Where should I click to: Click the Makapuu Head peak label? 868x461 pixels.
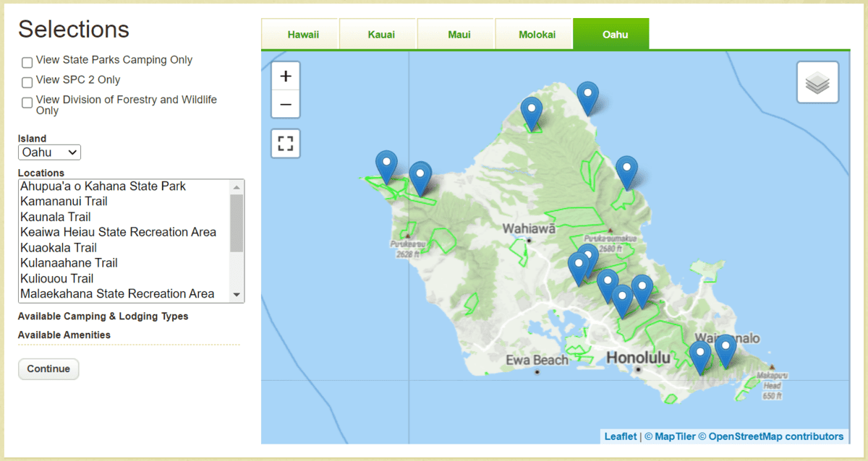coord(772,386)
